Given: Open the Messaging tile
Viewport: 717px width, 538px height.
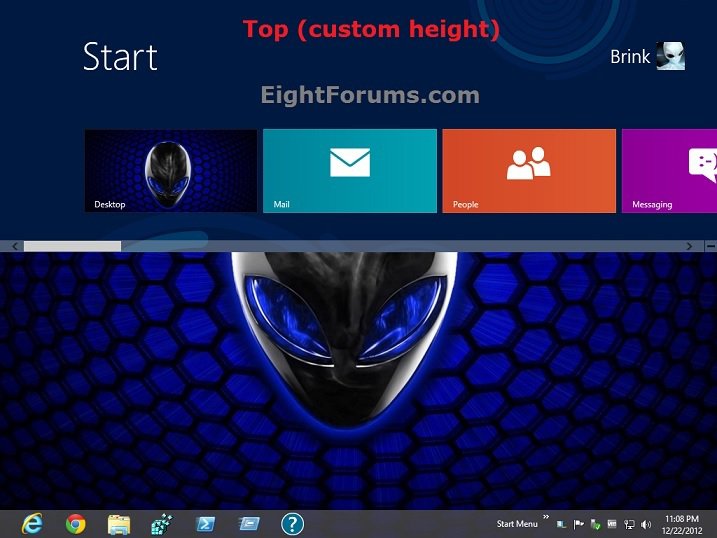Looking at the screenshot, I should point(669,171).
